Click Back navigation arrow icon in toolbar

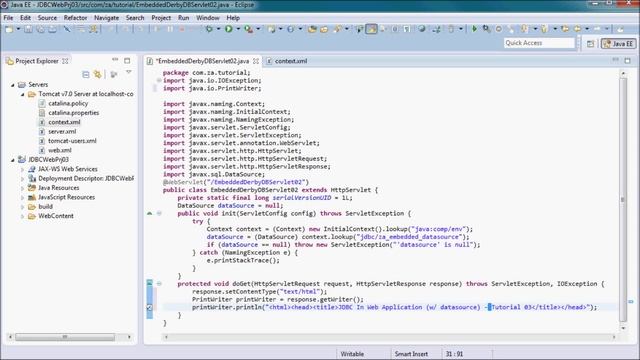578,29
